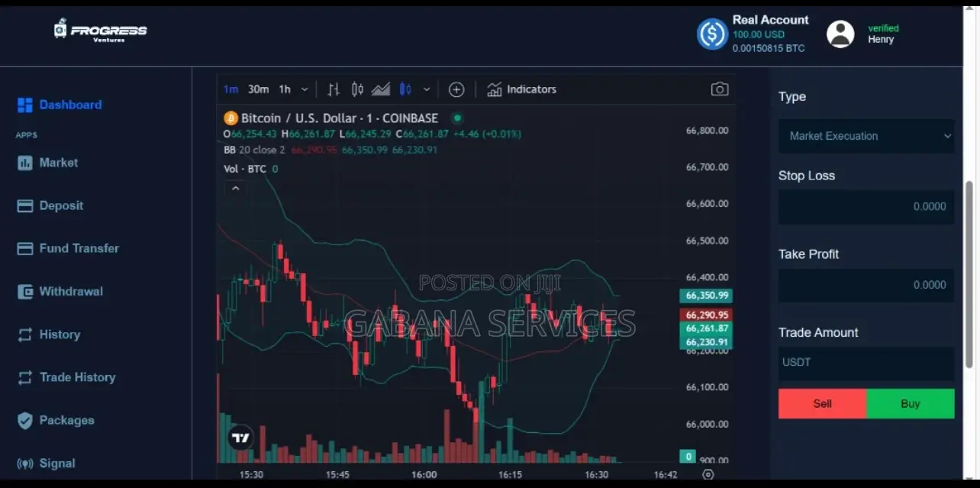Click the Real Account dollar icon
Screen dimensions: 980x488
[x=712, y=34]
